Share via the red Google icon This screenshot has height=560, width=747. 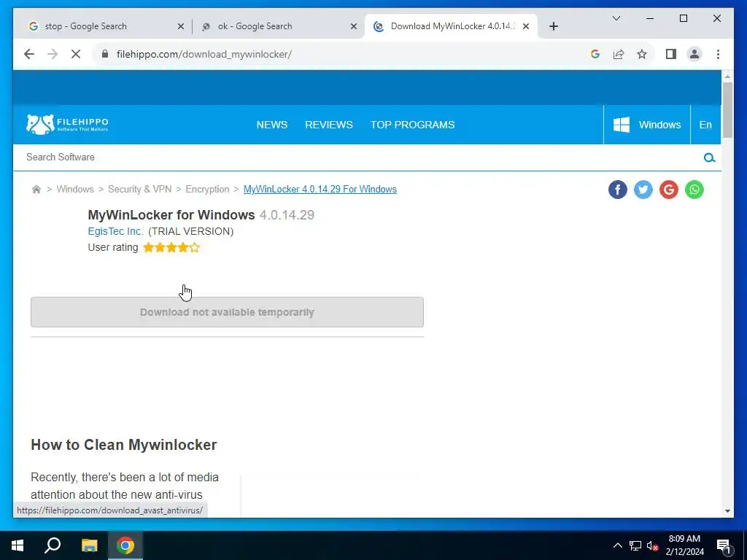(669, 190)
